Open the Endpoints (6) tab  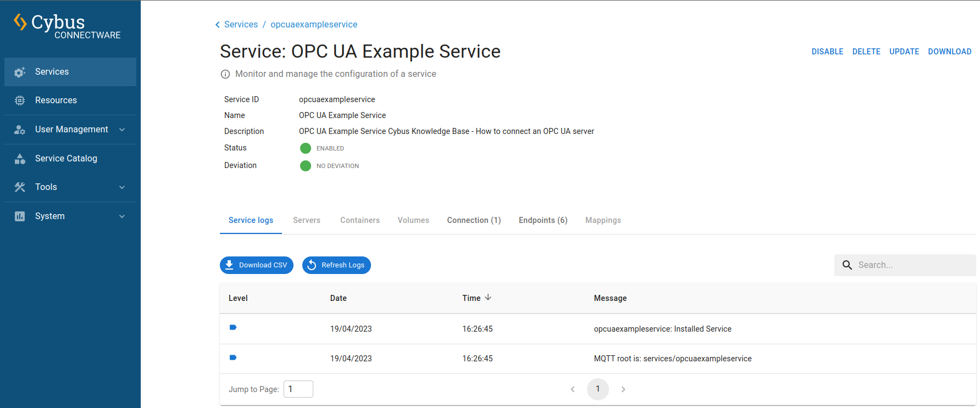pyautogui.click(x=543, y=220)
